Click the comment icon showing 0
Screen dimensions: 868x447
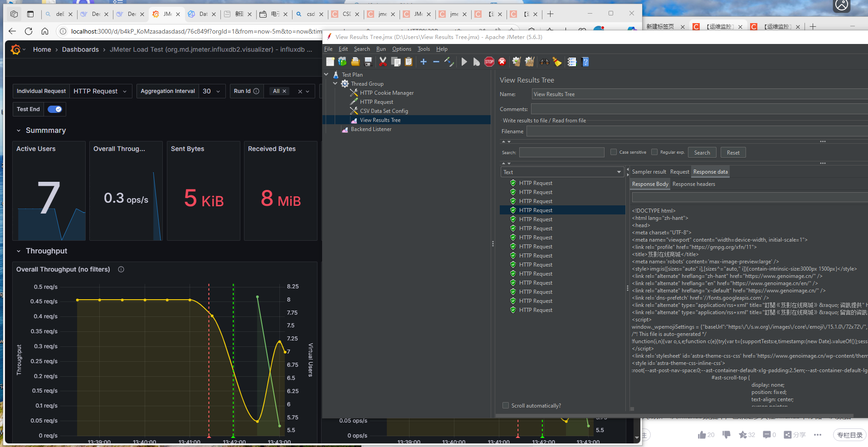point(766,435)
